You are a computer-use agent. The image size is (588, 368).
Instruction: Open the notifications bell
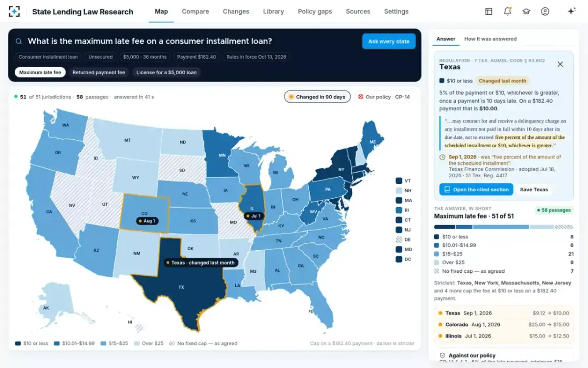point(508,11)
